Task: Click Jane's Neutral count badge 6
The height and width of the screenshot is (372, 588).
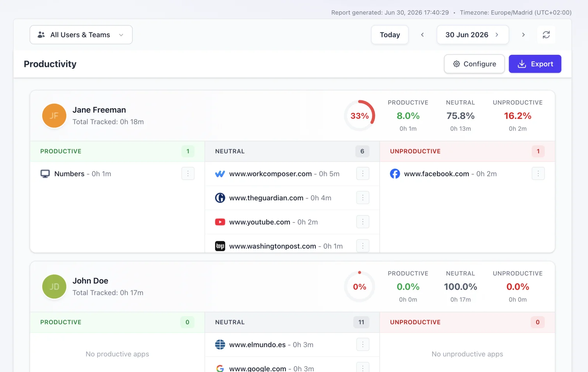Action: [x=362, y=151]
